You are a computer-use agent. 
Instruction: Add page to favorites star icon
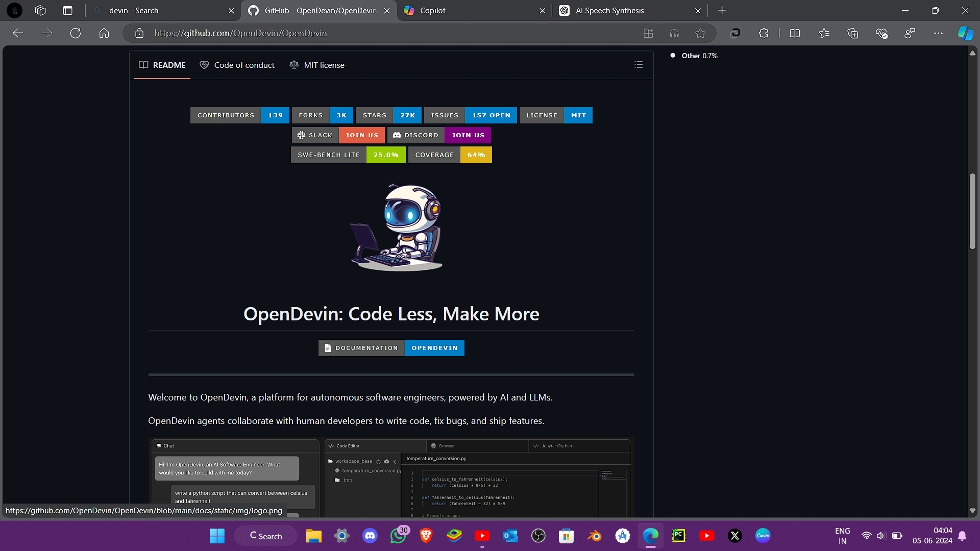click(700, 33)
